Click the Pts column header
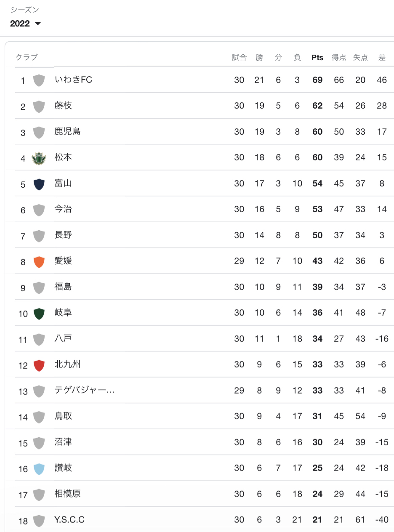The height and width of the screenshot is (532, 394). point(317,58)
